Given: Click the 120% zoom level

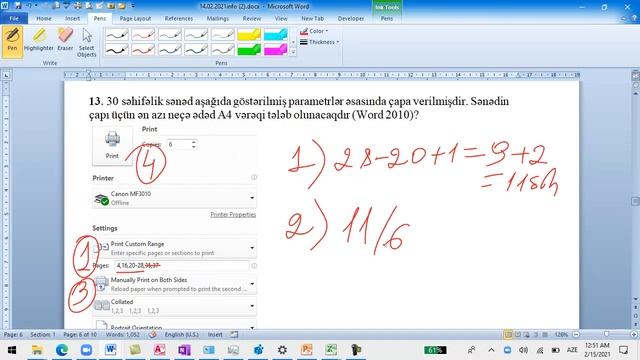Looking at the screenshot, I should click(x=561, y=335).
